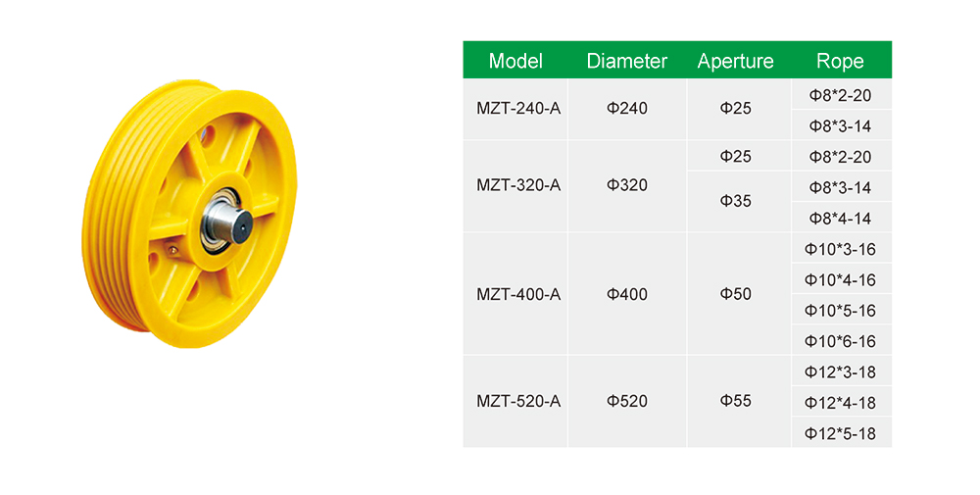Click the Φ10*6-16 rope cell

(x=840, y=341)
